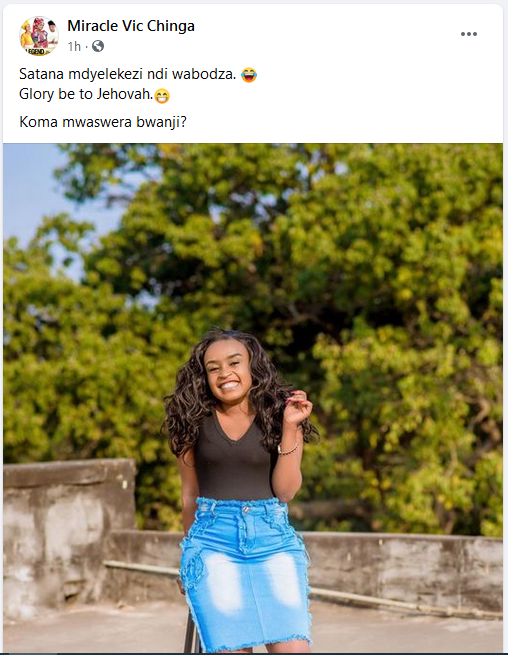The image size is (508, 655).
Task: Visit the Miracle Vic Chinga profile name
Action: [131, 26]
